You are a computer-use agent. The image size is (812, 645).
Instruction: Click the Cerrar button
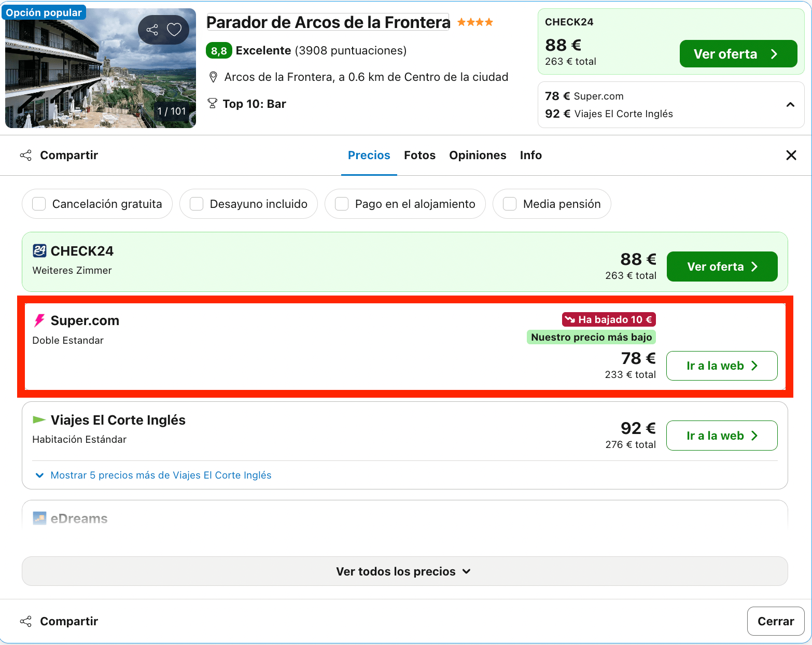pyautogui.click(x=776, y=621)
